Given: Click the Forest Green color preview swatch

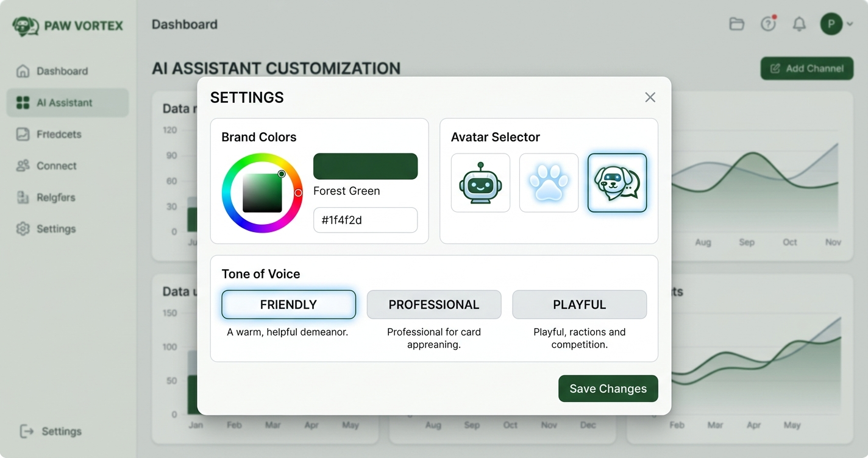Looking at the screenshot, I should pos(365,166).
